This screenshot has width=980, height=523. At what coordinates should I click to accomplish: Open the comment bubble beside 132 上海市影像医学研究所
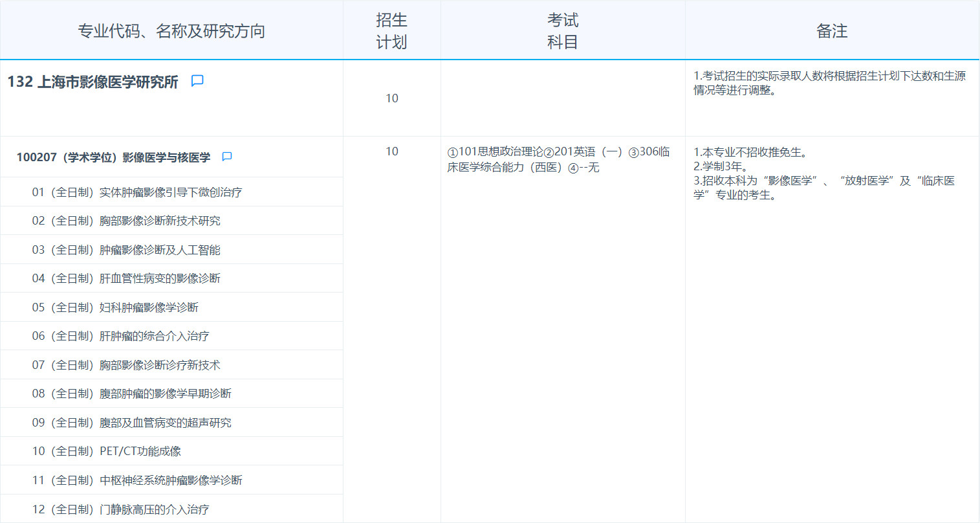[x=197, y=80]
